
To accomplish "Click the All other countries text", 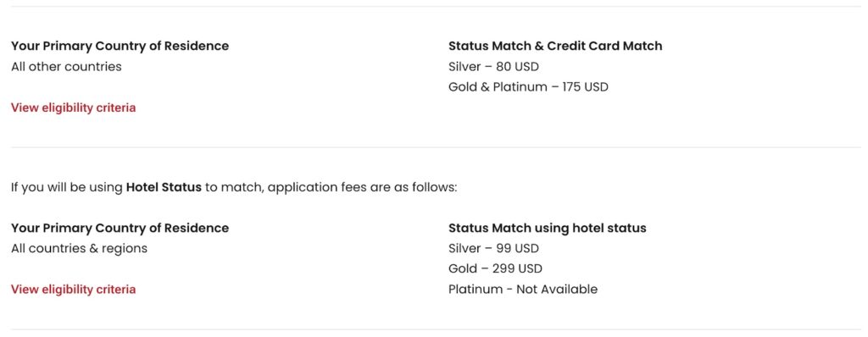I will coord(66,67).
